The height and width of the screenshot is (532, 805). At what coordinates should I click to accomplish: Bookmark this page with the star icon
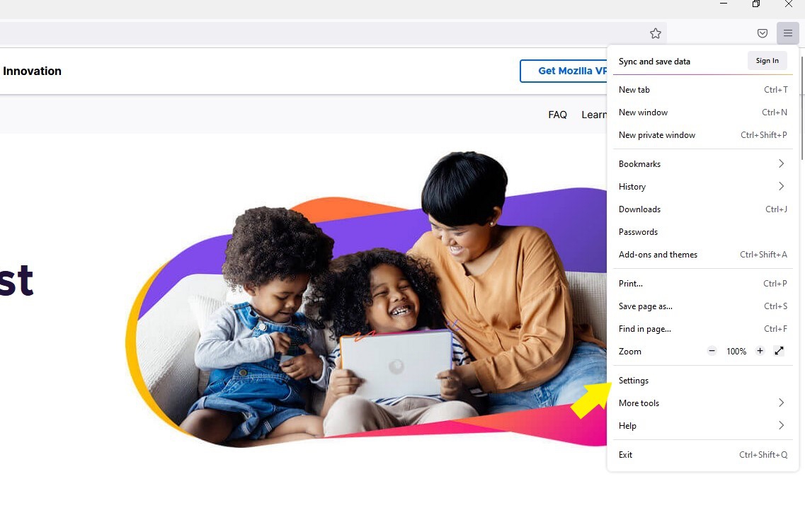click(655, 33)
